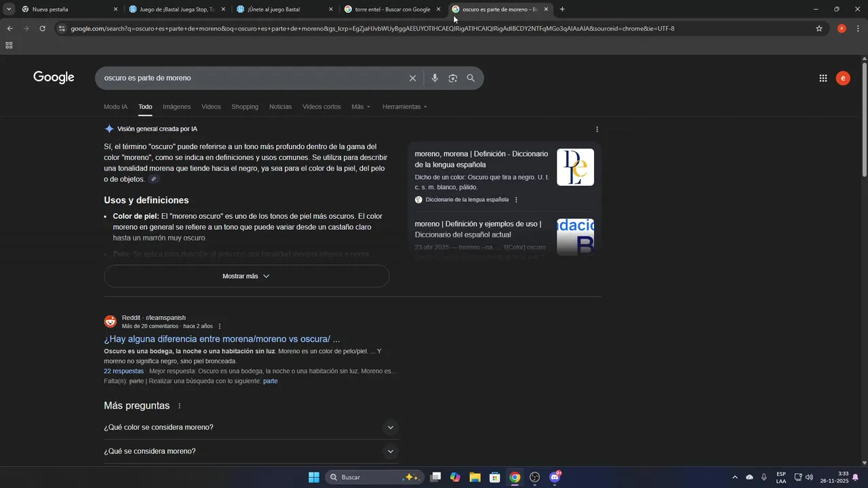Select the Shopping search tab
The width and height of the screenshot is (868, 488).
point(245,106)
